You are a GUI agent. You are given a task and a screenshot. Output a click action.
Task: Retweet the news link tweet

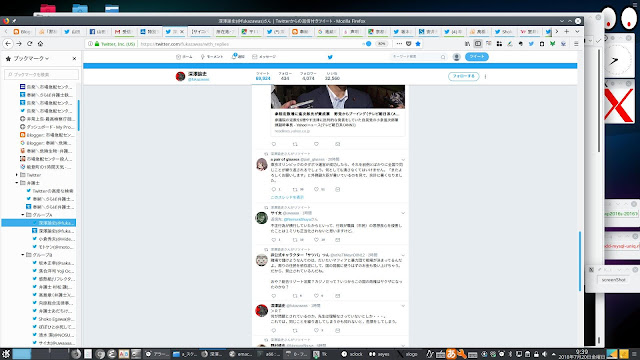(295, 144)
